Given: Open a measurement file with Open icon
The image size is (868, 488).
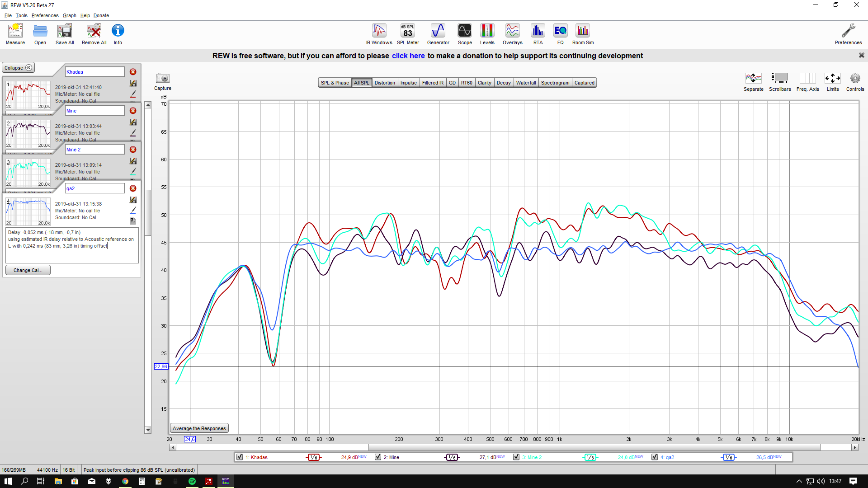Looking at the screenshot, I should point(40,34).
